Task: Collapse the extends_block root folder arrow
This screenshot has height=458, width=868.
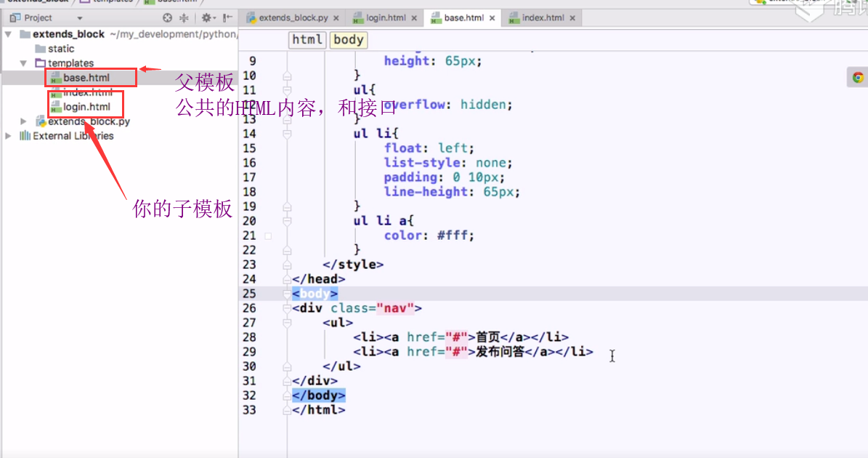Action: [x=8, y=34]
